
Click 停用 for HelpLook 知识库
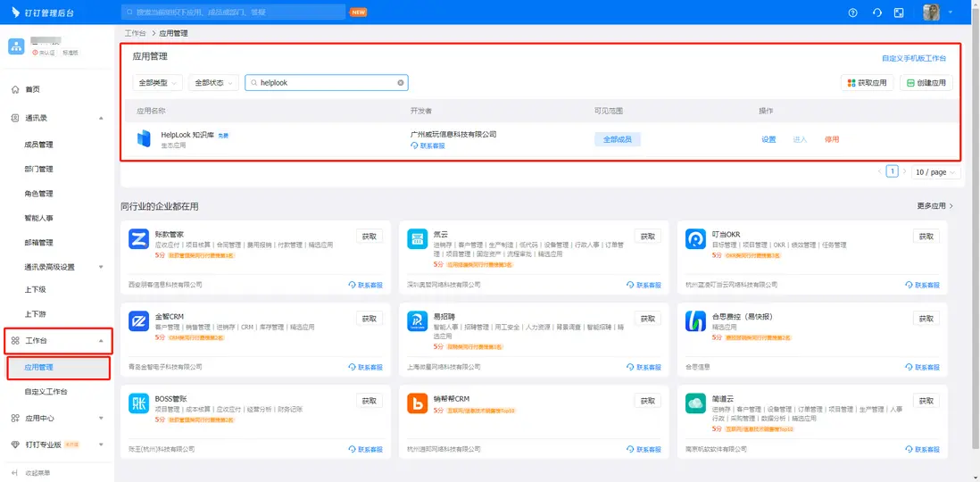tap(832, 139)
